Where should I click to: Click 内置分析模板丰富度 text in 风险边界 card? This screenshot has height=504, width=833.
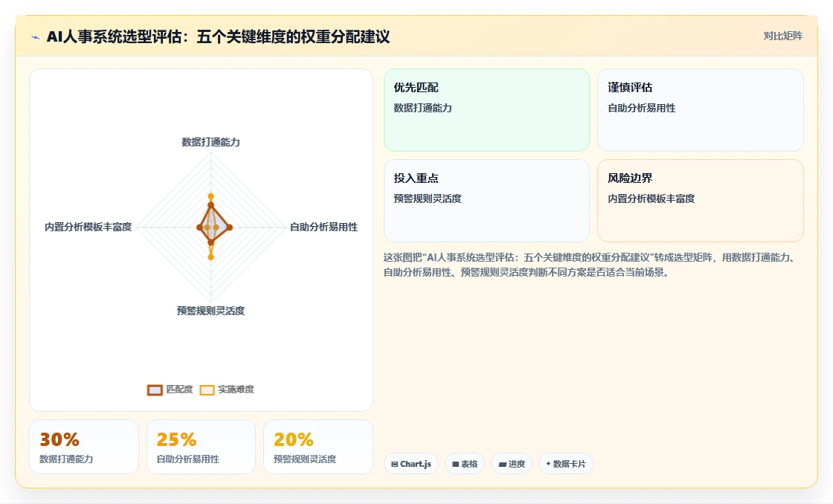click(652, 198)
